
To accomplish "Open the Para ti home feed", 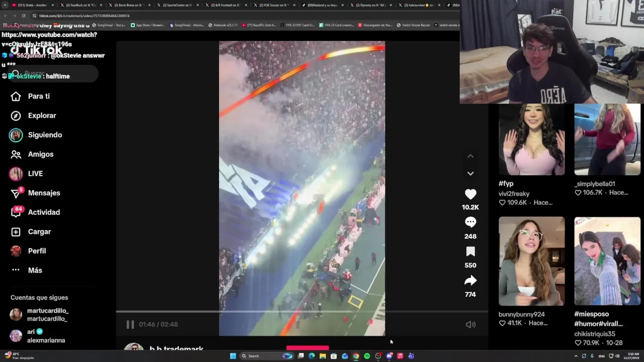I will tap(31, 96).
